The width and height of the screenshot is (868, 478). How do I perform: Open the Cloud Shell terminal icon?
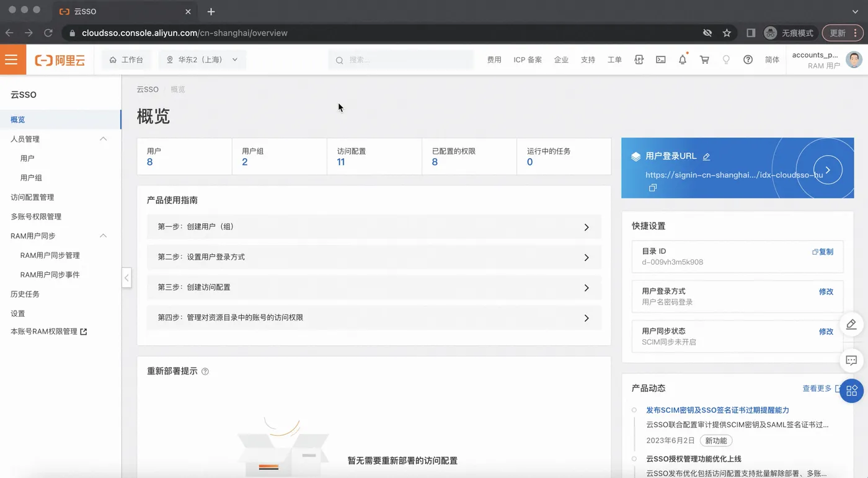[x=661, y=60]
